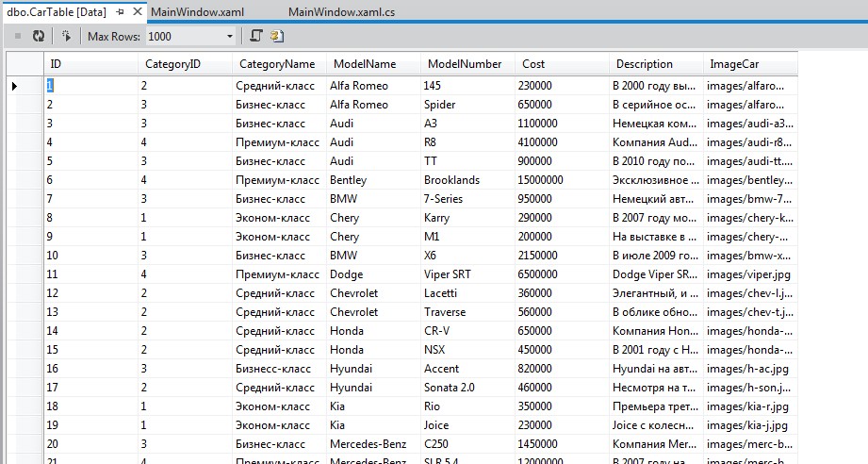Click the '2150000' Cost cell
Viewport: 868px width, 464px height.
pos(562,256)
